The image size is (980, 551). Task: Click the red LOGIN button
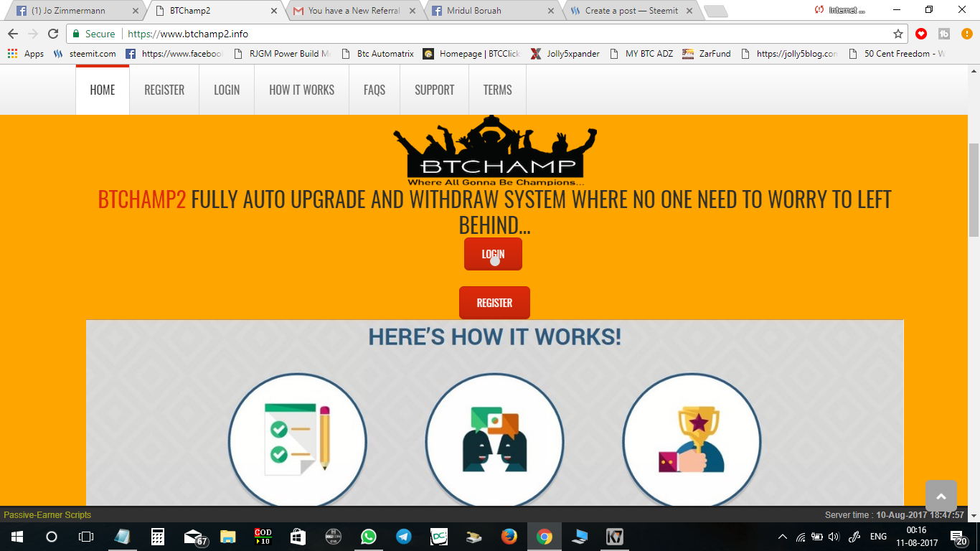494,253
